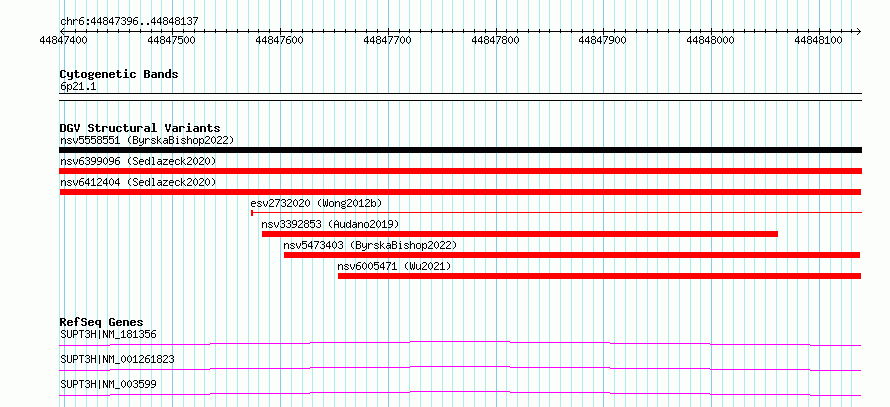
Task: Open gene SUPT3H|NM_181356 label
Action: click(x=108, y=334)
